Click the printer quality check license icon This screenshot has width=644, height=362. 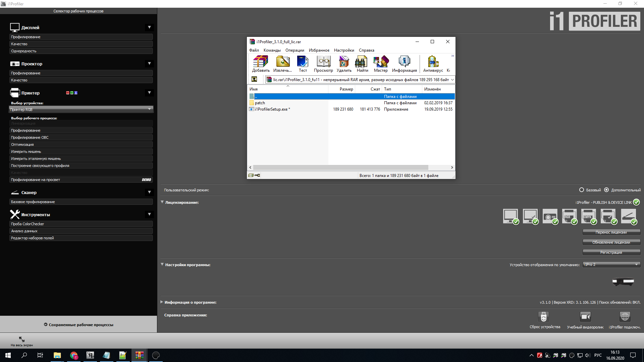point(609,217)
